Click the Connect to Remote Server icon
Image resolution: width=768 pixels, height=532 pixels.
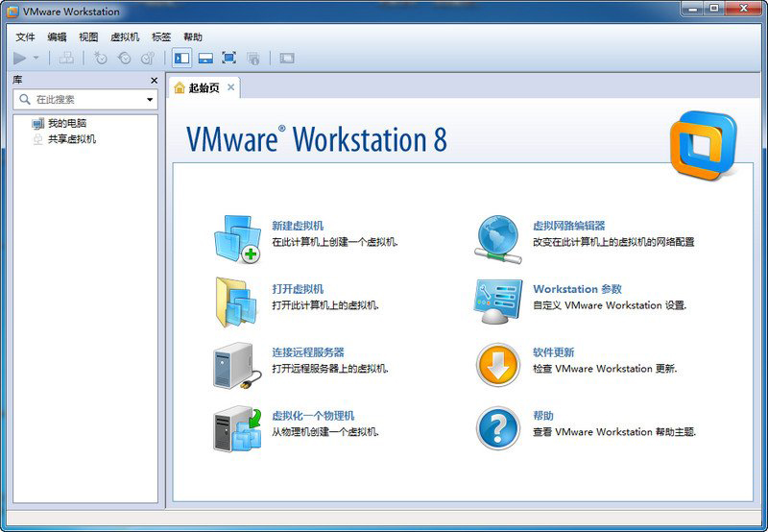(235, 366)
